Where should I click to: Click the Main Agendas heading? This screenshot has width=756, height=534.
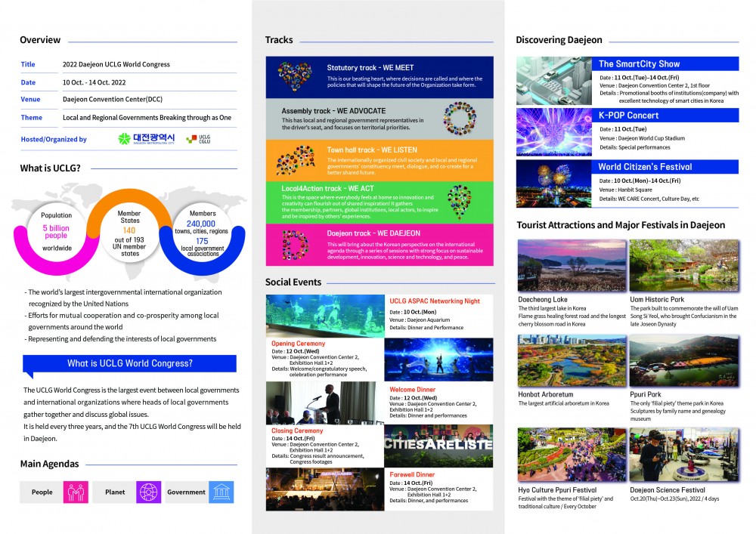pos(50,465)
